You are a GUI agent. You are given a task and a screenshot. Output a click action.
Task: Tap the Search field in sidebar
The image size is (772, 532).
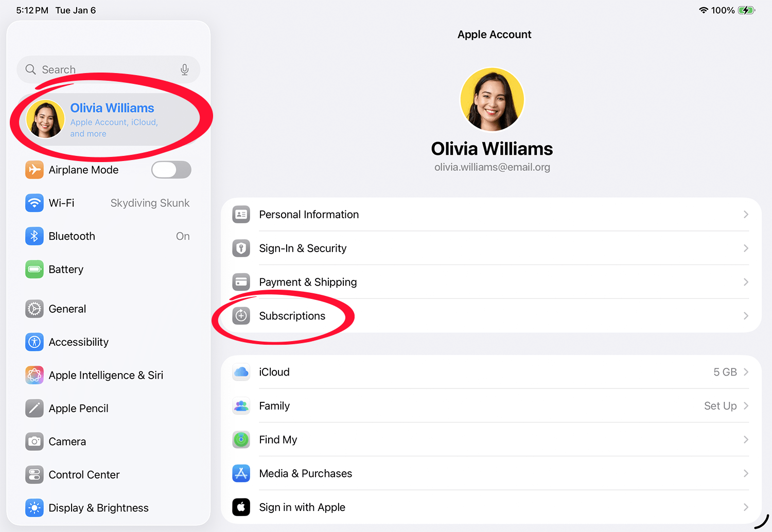click(x=108, y=69)
